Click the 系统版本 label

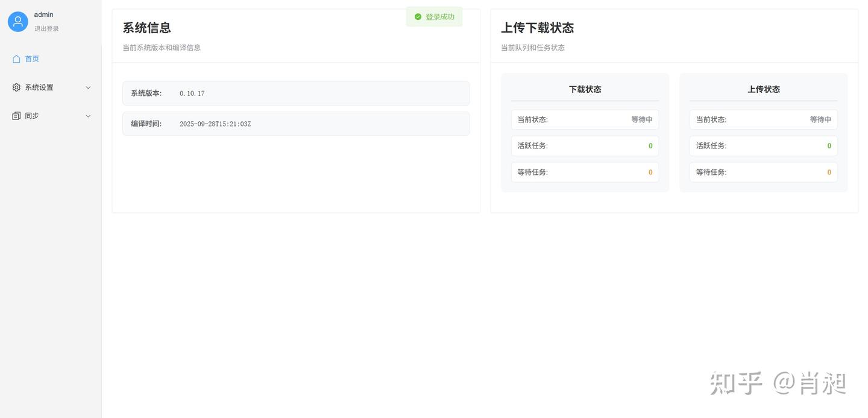(x=146, y=93)
